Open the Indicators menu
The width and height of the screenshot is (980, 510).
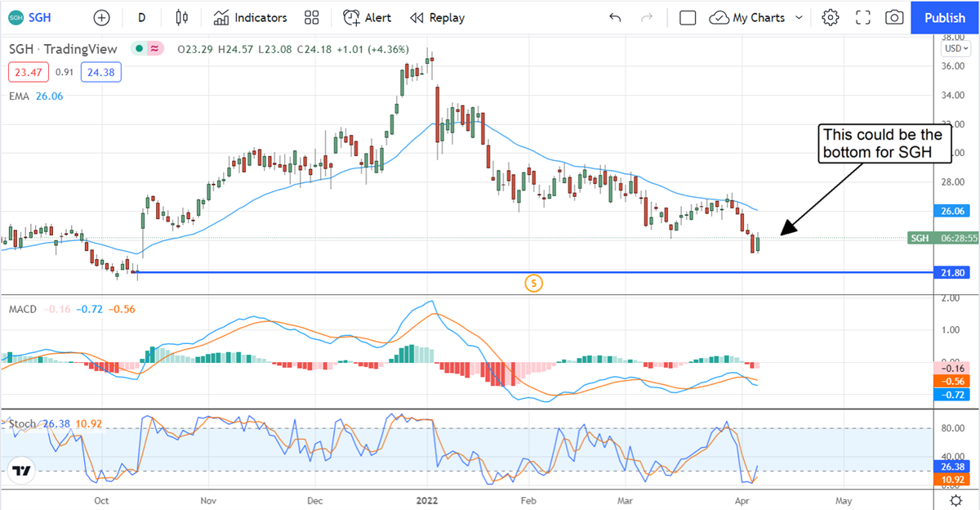click(x=250, y=17)
